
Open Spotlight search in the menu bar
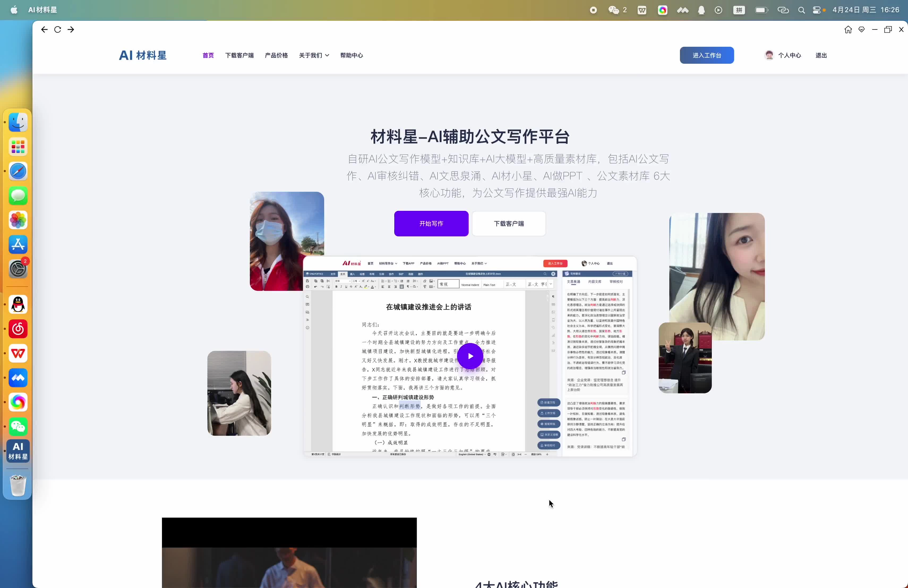click(x=802, y=10)
